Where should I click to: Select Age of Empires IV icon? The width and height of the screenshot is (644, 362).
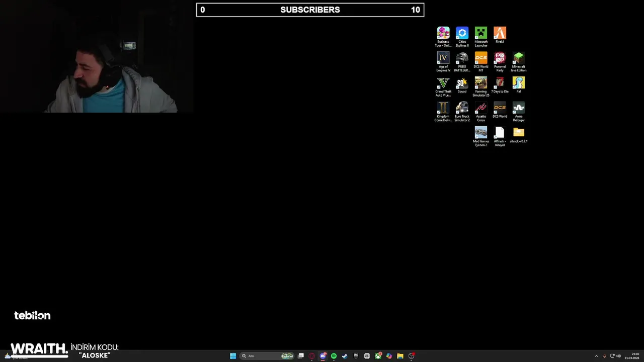(x=443, y=62)
